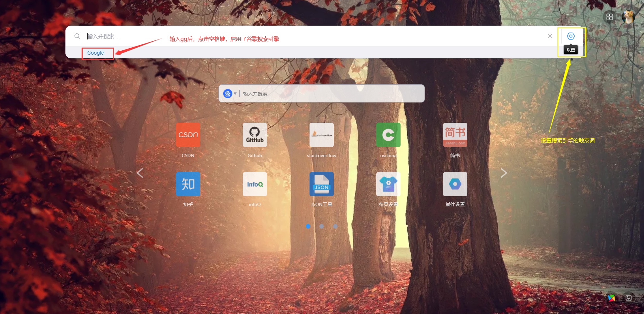Go to next page with right chevron

pyautogui.click(x=504, y=173)
